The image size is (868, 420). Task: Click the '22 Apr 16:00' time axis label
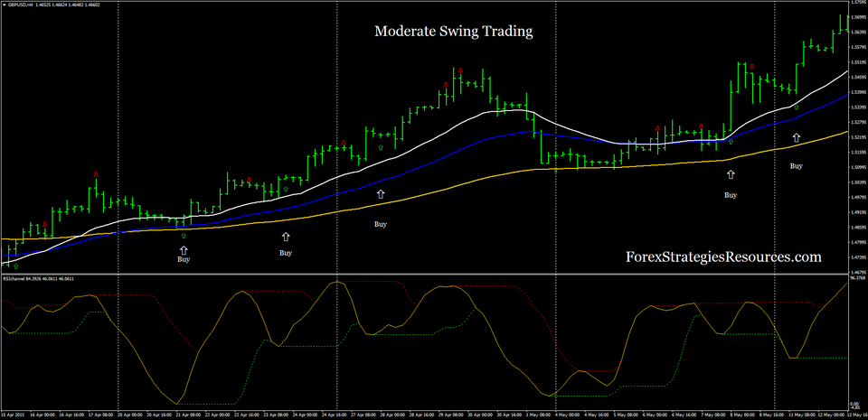pyautogui.click(x=245, y=414)
